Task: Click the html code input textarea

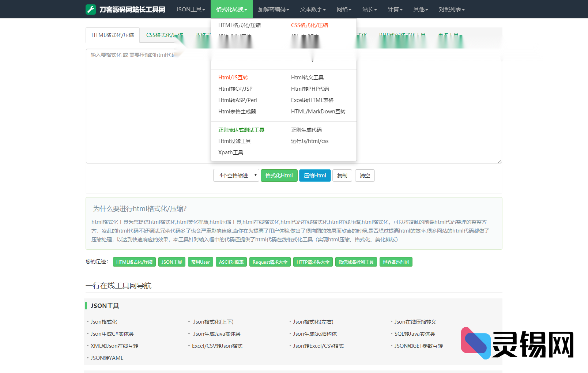Action: 146,110
